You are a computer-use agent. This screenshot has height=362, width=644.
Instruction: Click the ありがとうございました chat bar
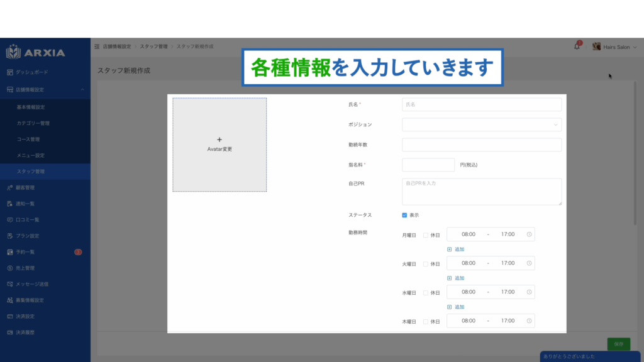click(590, 356)
